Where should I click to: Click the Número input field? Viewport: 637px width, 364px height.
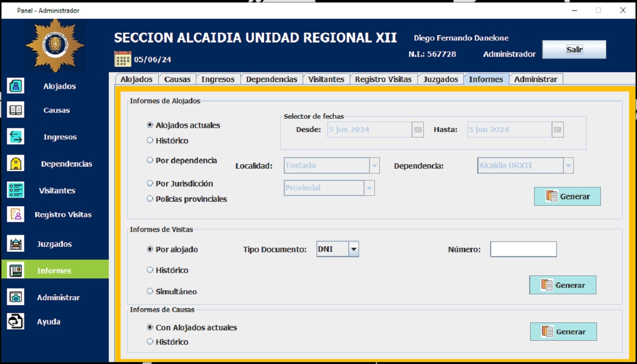(523, 249)
